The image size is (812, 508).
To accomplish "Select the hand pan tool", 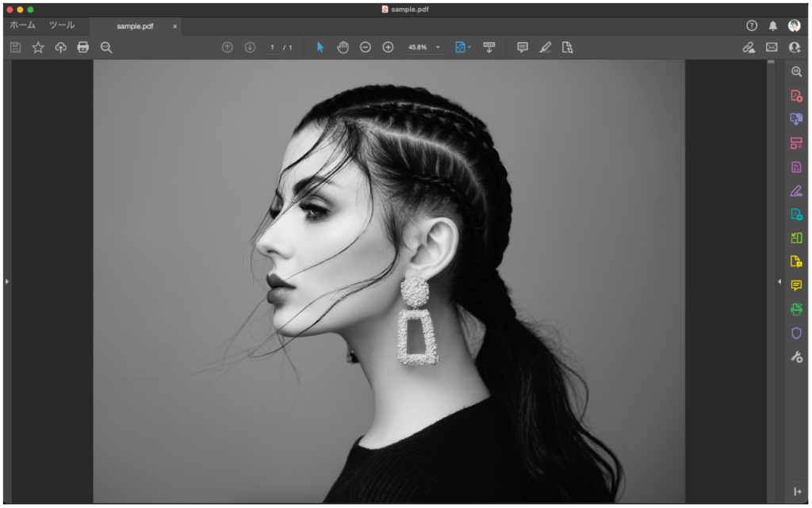I will (343, 48).
